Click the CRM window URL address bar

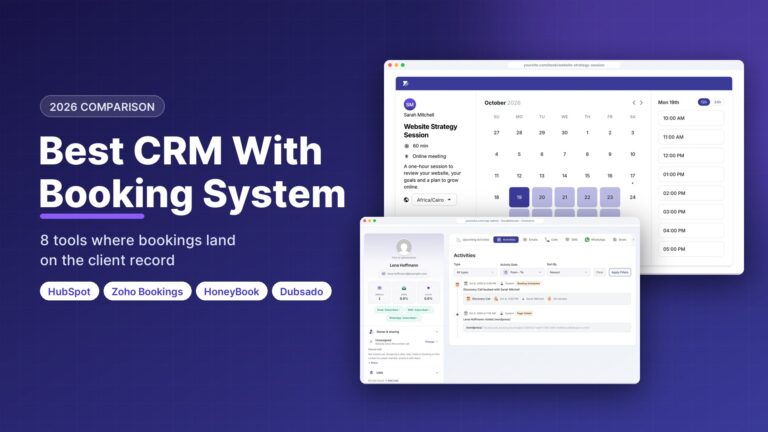(x=500, y=221)
